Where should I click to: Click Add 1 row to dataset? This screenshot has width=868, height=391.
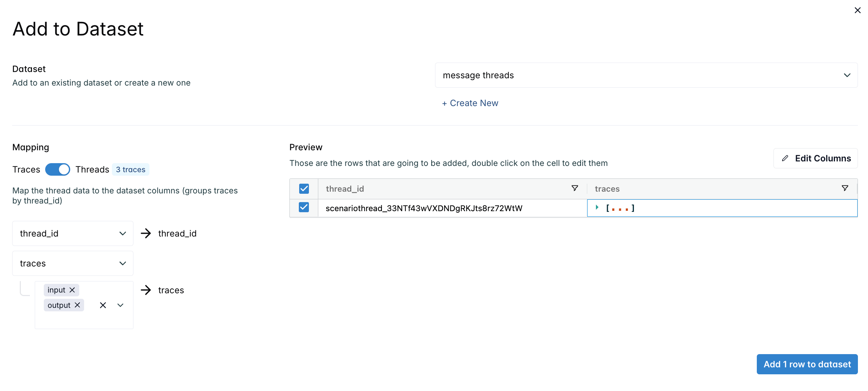click(807, 364)
